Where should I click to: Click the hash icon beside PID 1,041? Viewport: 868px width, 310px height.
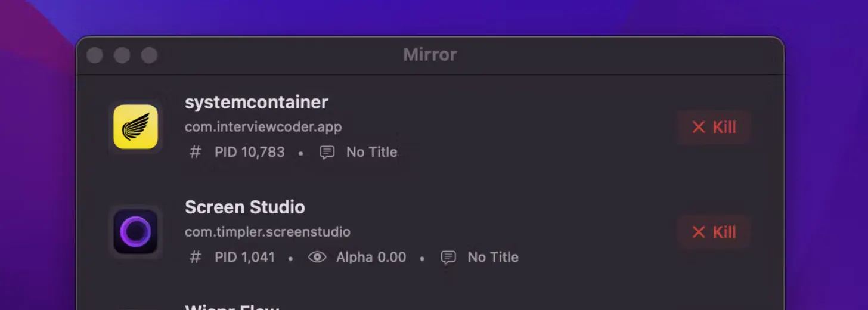click(195, 257)
